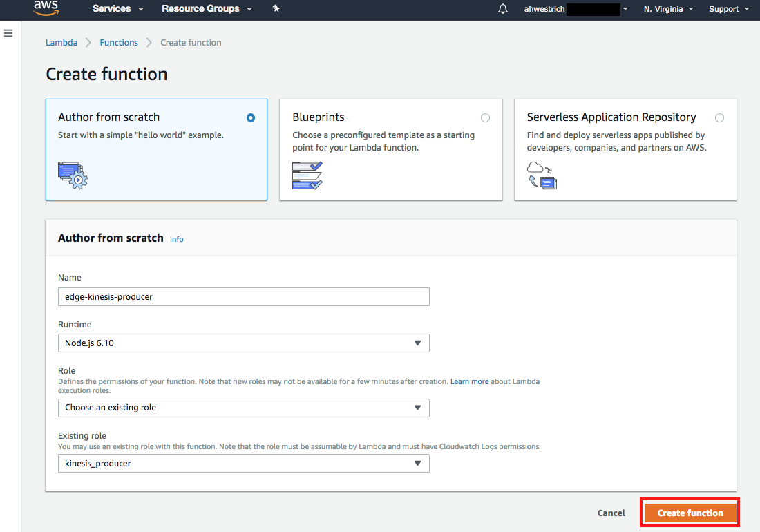
Task: Open the ahwestrich account menu
Action: click(x=576, y=9)
